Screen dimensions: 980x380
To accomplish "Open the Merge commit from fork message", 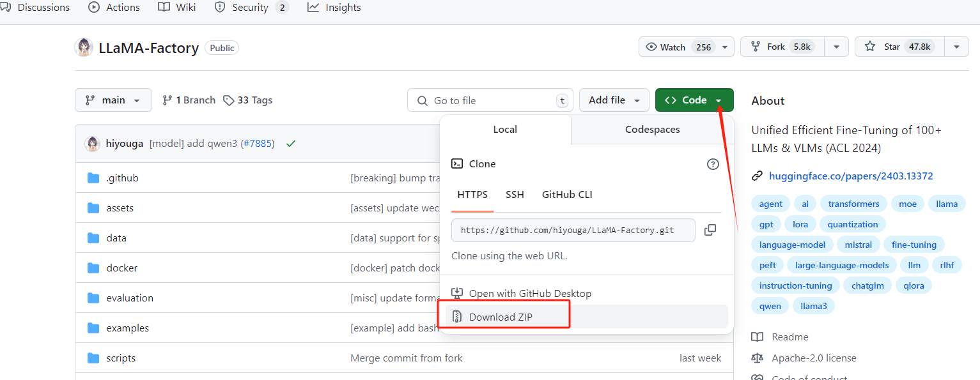I will click(x=407, y=358).
